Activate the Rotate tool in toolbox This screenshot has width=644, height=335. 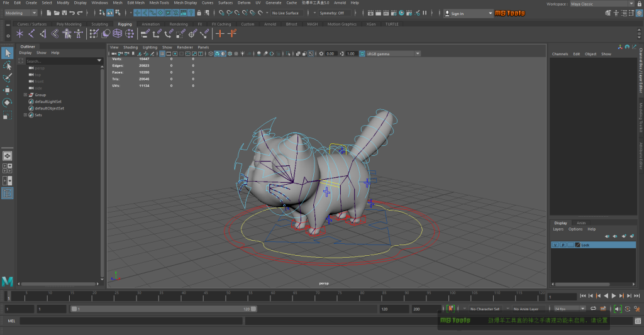point(8,102)
